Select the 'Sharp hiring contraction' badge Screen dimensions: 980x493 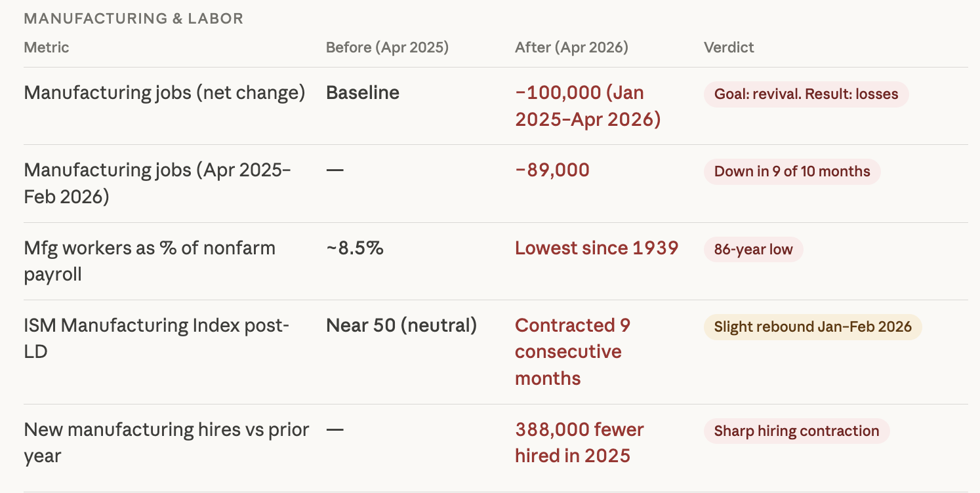[796, 431]
